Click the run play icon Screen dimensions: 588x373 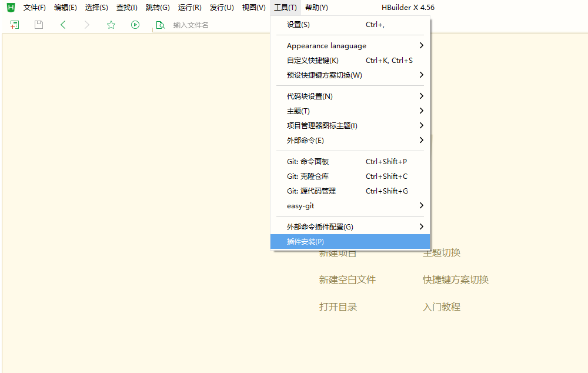pyautogui.click(x=135, y=25)
